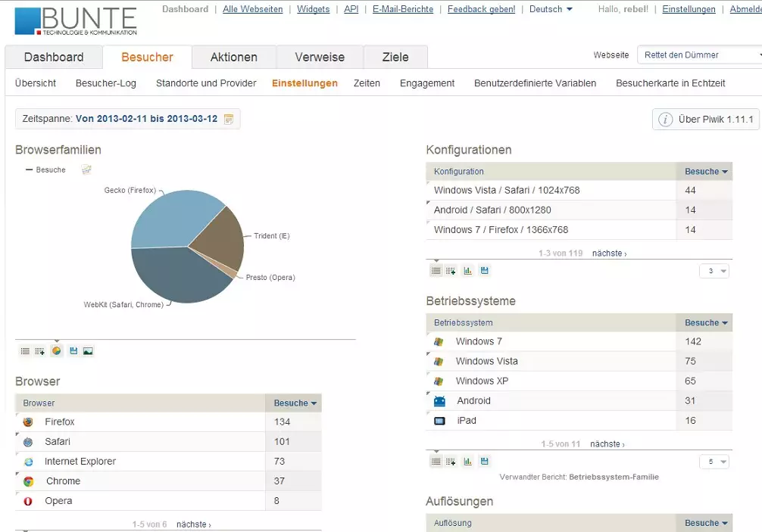
Task: Export Konfigurationen data with save icon
Action: 485,271
